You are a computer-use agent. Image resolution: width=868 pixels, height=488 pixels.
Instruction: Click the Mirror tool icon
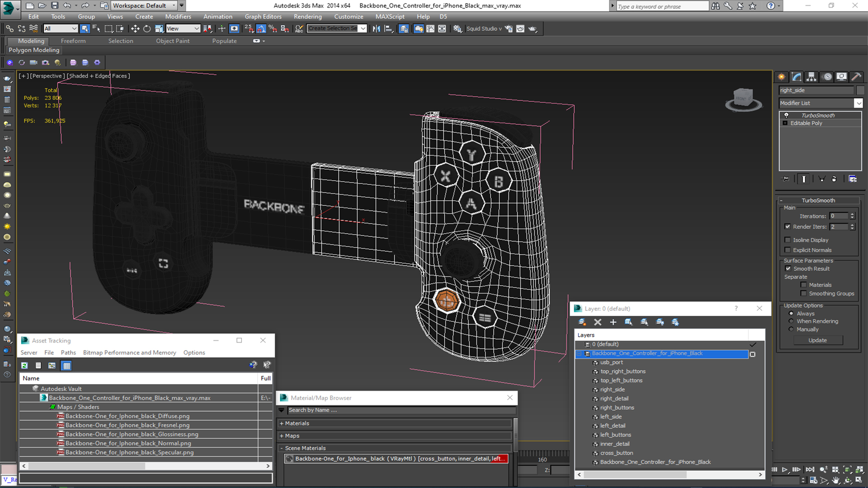376,28
